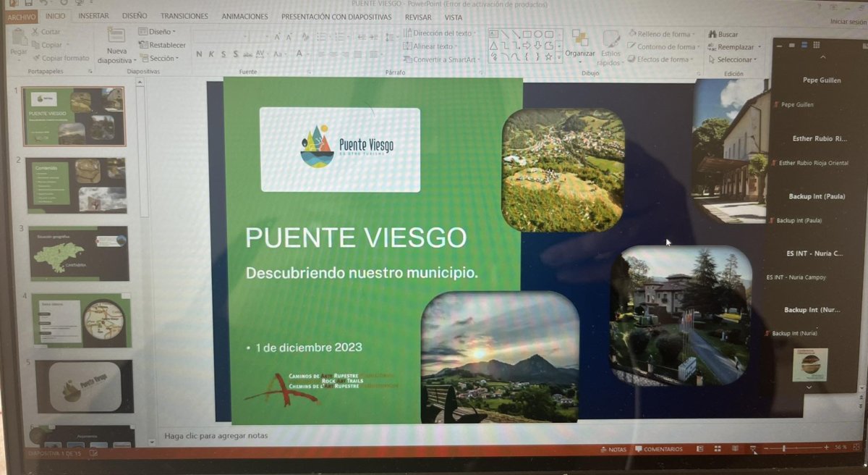Toggle the NOTAS pane in status bar
This screenshot has width=868, height=475.
tap(613, 450)
